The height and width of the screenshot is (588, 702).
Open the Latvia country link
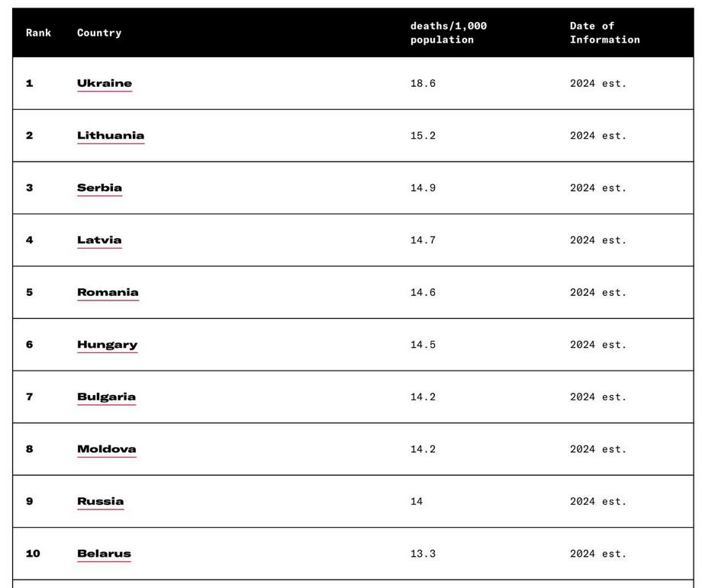click(99, 240)
